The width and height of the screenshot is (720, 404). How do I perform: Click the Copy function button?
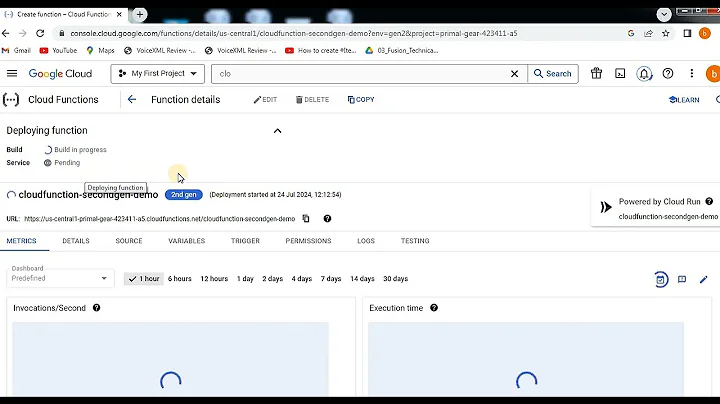tap(361, 100)
